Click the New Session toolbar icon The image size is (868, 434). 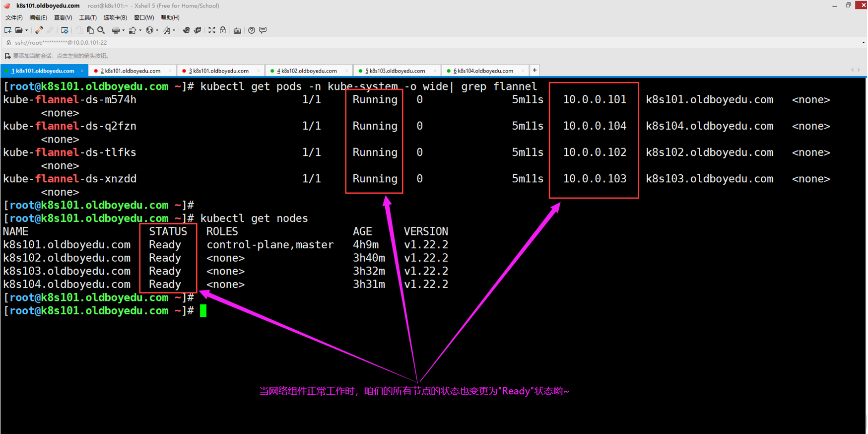8,30
